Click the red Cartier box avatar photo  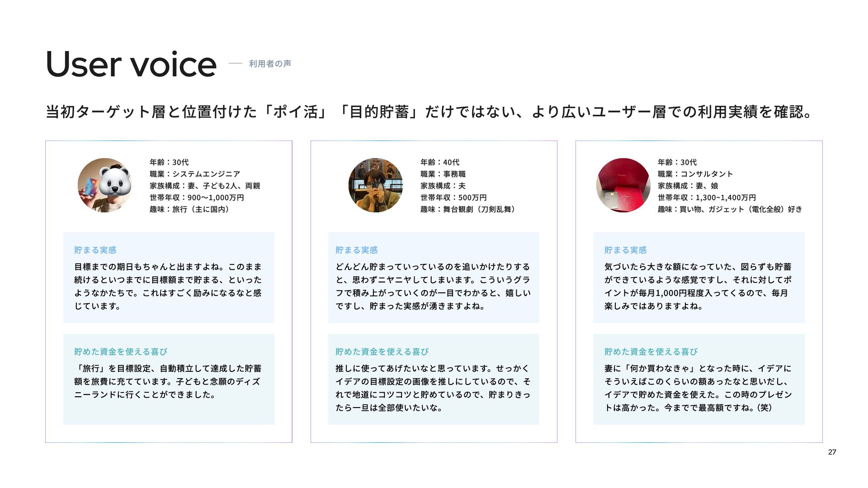click(x=623, y=185)
